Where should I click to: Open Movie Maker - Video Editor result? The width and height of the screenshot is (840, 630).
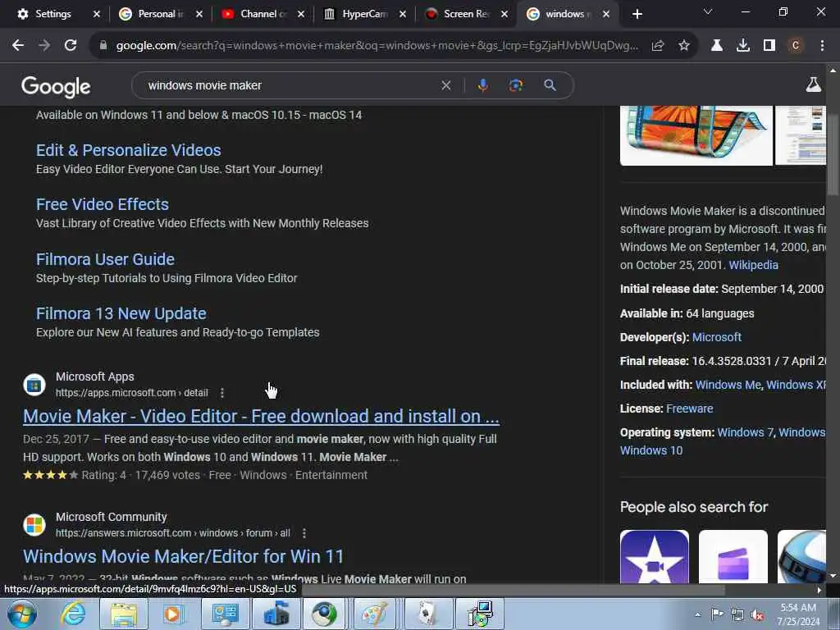coord(262,416)
